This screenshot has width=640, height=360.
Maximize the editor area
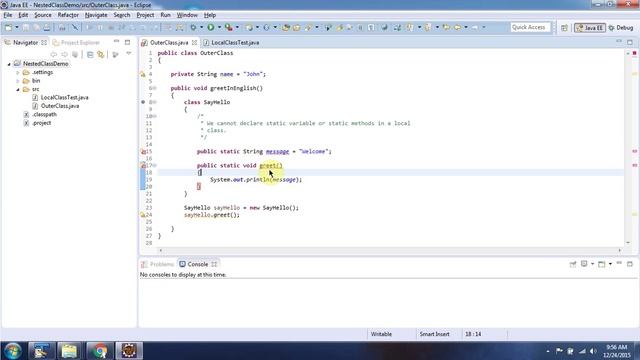630,42
